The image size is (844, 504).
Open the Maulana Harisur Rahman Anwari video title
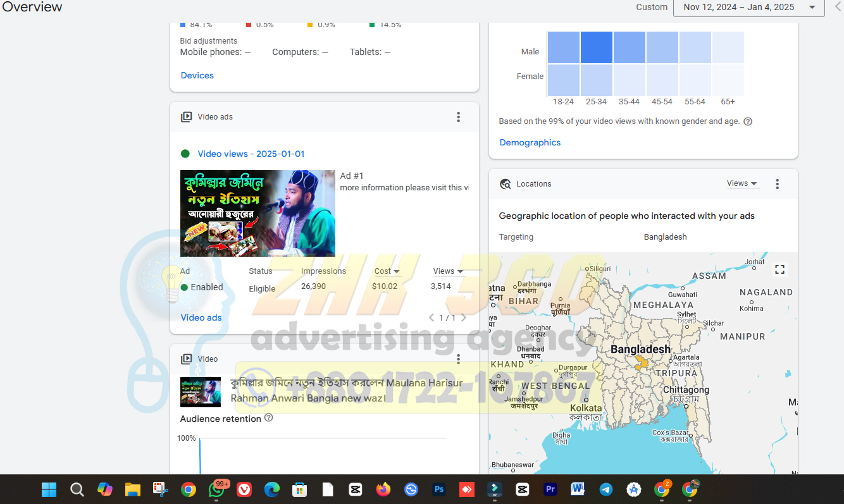tap(347, 391)
